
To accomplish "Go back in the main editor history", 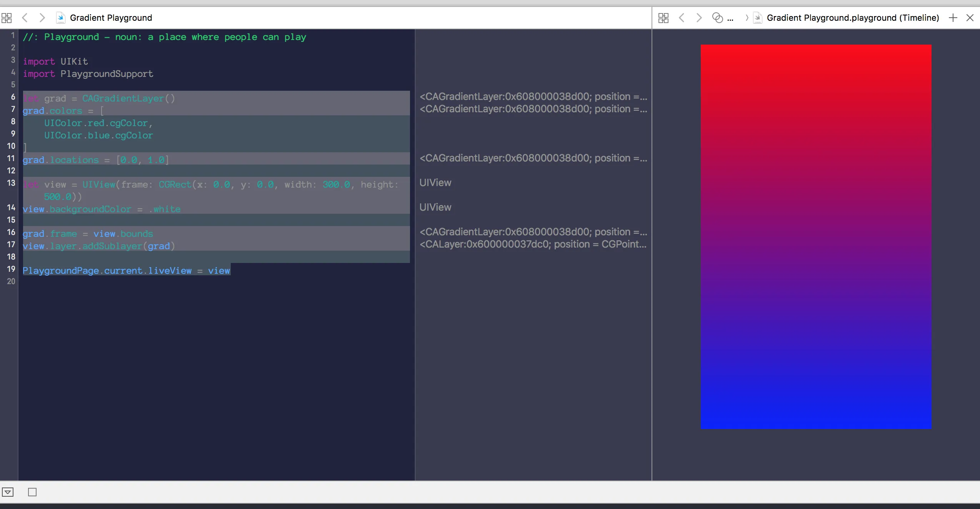I will click(x=25, y=18).
